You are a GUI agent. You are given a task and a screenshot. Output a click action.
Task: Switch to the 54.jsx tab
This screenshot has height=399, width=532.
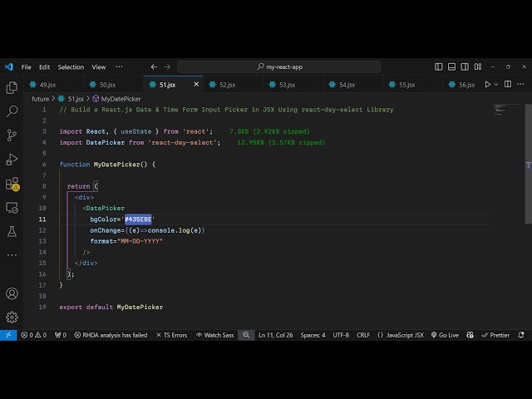347,84
